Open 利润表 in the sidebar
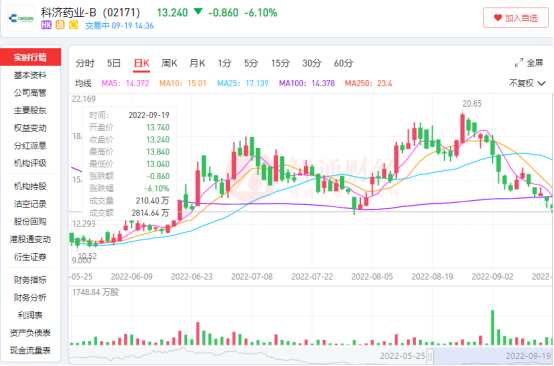 tap(30, 315)
